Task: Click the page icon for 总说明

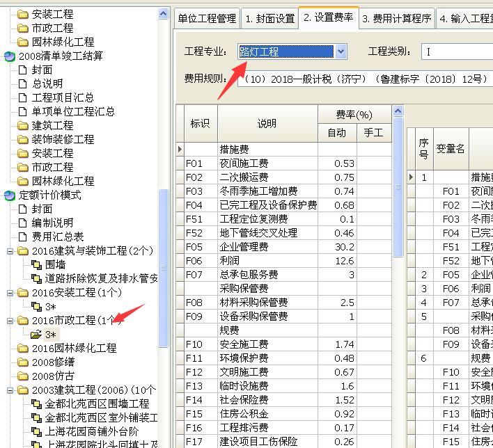Action: click(23, 84)
